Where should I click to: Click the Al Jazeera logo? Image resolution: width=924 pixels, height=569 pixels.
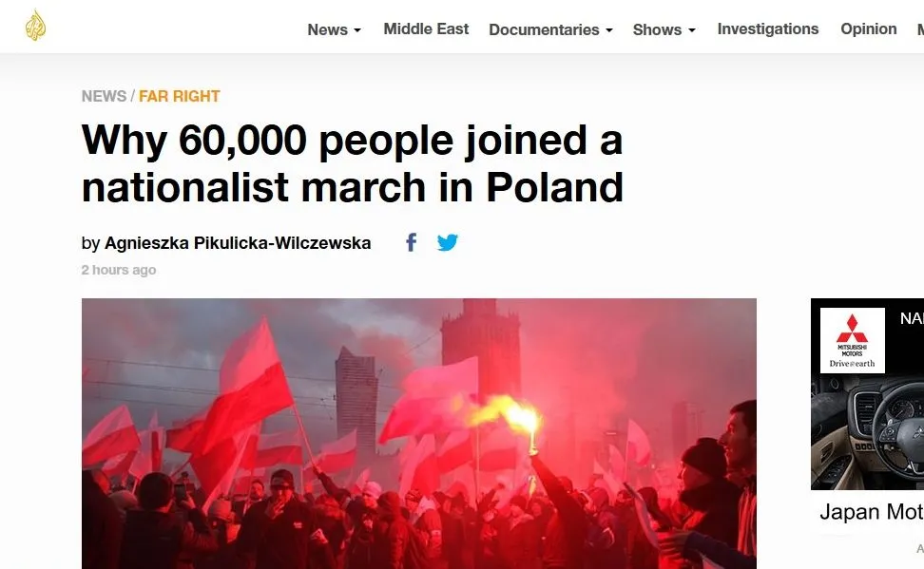point(35,26)
